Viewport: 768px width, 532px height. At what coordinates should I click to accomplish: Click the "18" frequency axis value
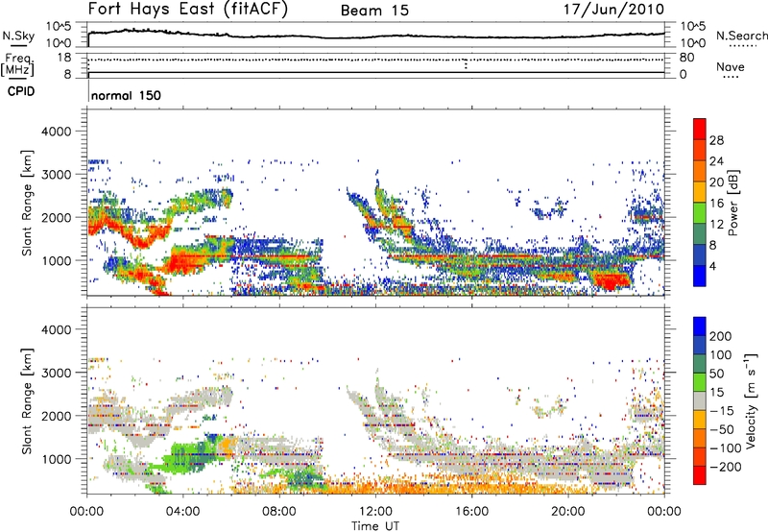[64, 58]
